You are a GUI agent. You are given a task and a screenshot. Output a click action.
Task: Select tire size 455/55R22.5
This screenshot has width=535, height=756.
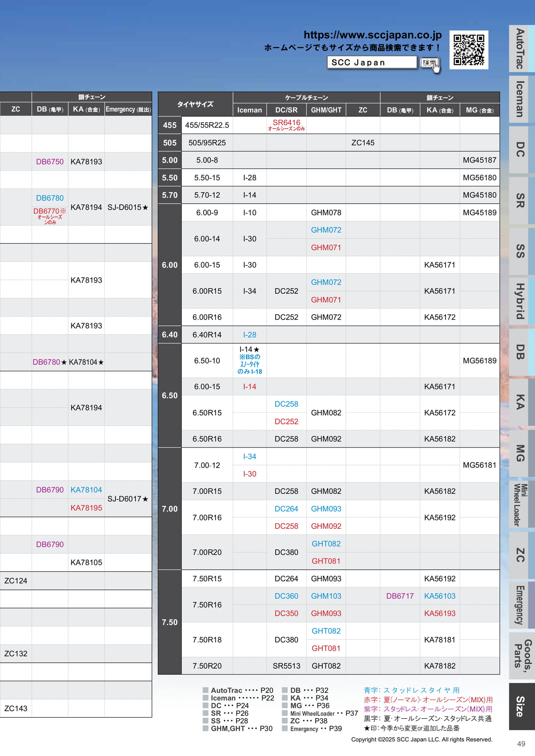(207, 125)
